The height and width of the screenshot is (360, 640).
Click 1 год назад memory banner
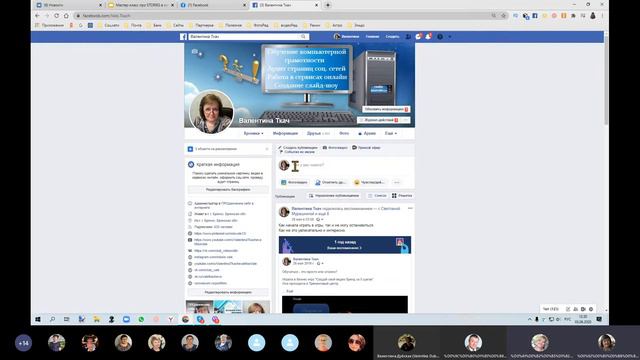point(345,245)
